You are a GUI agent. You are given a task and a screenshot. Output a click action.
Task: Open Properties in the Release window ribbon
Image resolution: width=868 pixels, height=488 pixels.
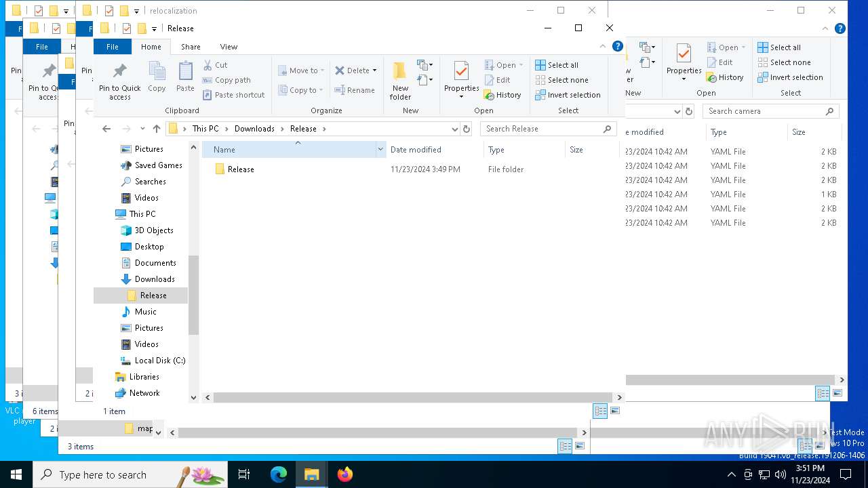(x=462, y=80)
